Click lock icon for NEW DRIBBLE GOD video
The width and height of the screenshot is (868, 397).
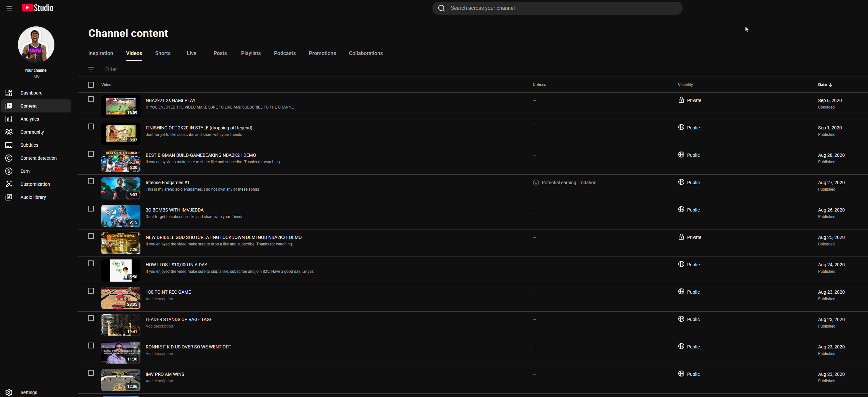pos(681,237)
